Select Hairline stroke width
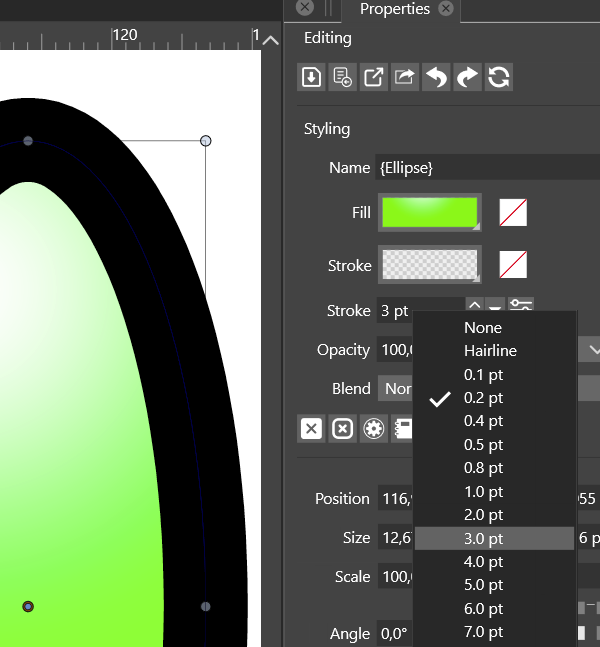This screenshot has height=647, width=600. [x=494, y=351]
